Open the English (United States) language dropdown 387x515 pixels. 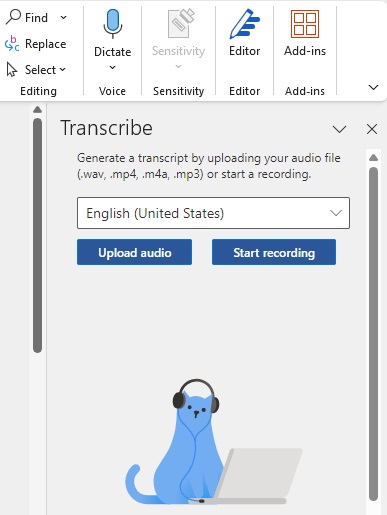pos(213,213)
